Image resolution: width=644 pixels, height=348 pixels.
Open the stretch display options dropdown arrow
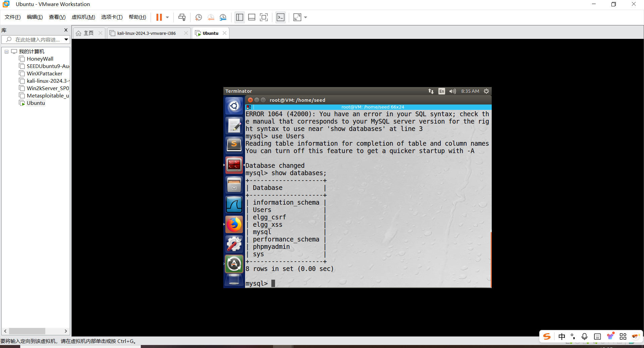[306, 17]
